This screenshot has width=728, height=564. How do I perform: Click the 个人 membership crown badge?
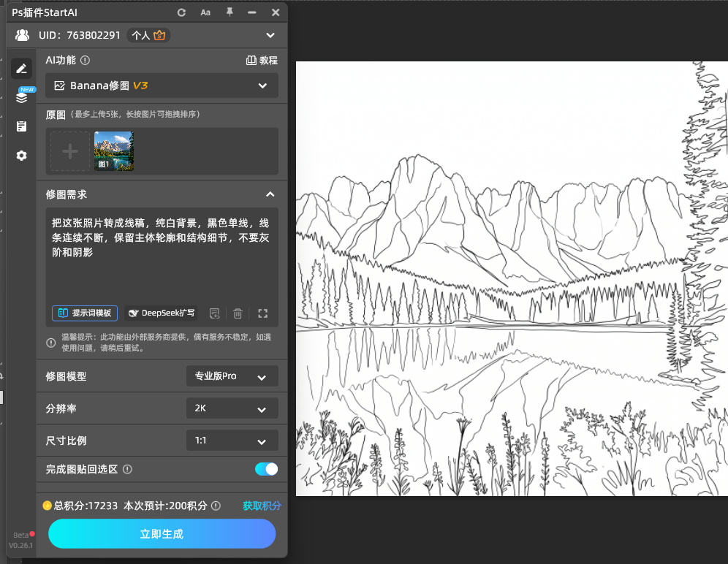click(148, 35)
